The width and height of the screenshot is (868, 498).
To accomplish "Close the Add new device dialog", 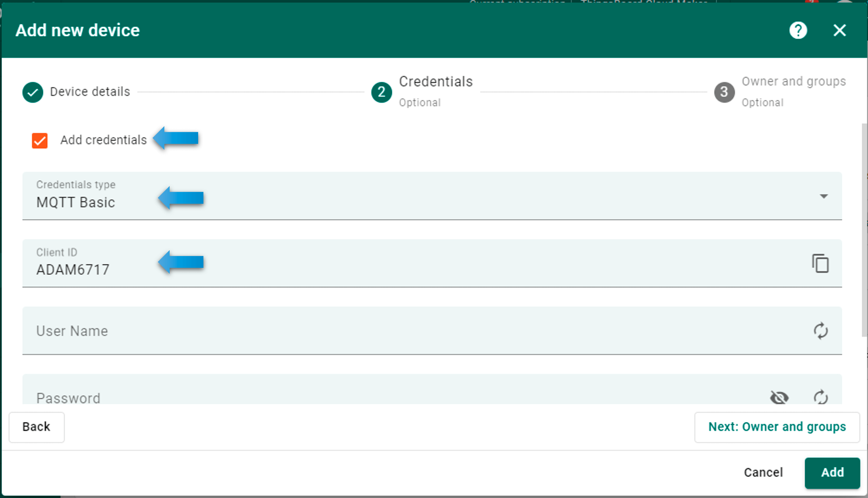I will tap(839, 30).
